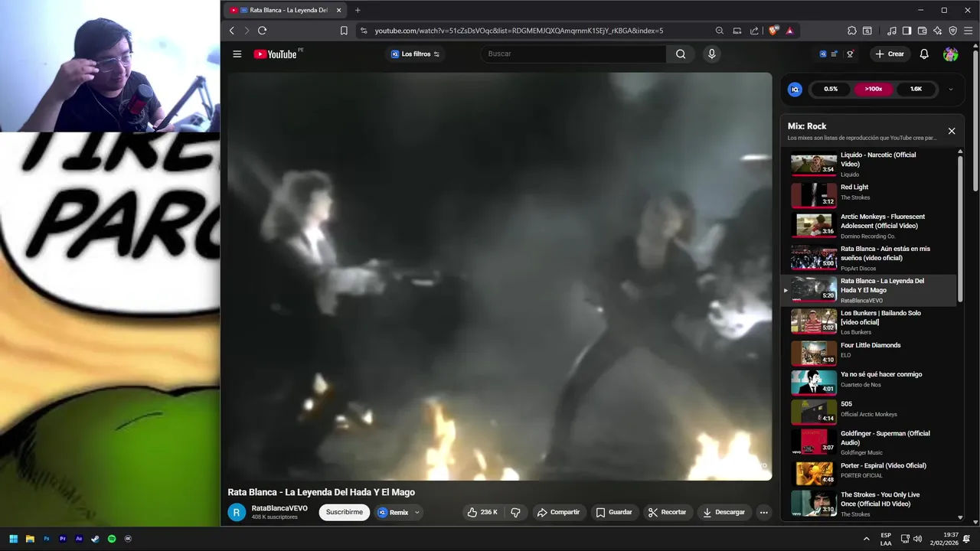Focus the Buscar search field

574,54
